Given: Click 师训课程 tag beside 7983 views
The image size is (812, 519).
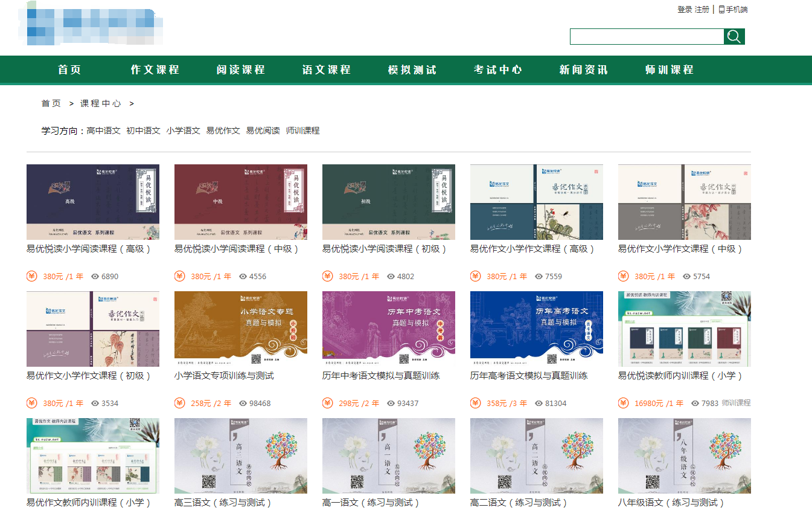Looking at the screenshot, I should [x=736, y=403].
